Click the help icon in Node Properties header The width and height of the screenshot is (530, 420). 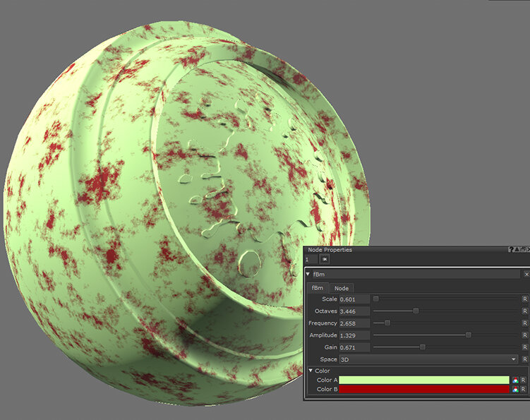click(511, 250)
